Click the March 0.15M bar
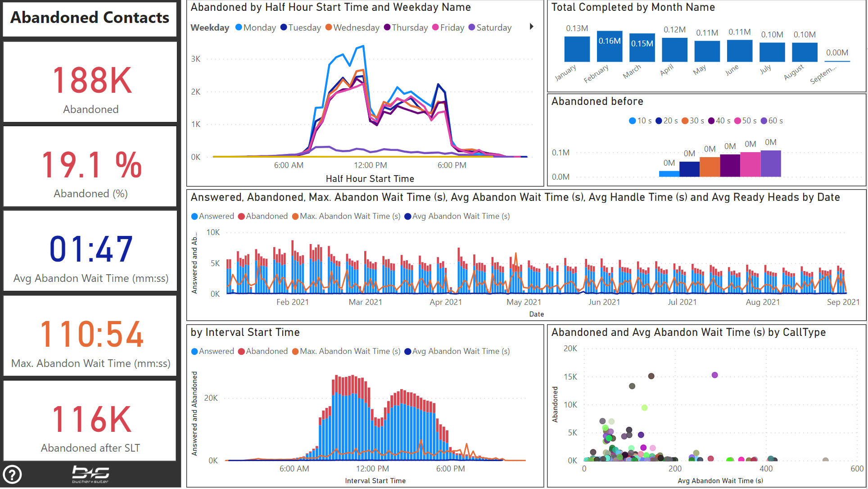 point(642,48)
